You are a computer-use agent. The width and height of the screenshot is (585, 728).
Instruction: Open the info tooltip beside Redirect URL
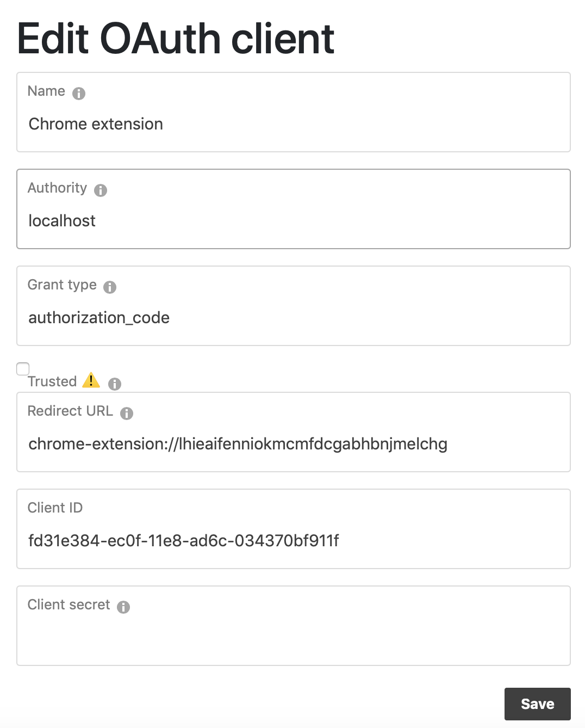[127, 414]
